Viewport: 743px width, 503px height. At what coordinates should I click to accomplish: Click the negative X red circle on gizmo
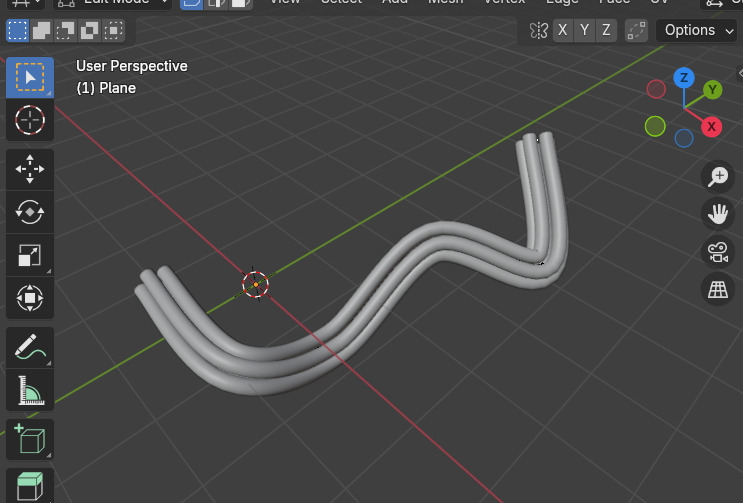point(656,89)
